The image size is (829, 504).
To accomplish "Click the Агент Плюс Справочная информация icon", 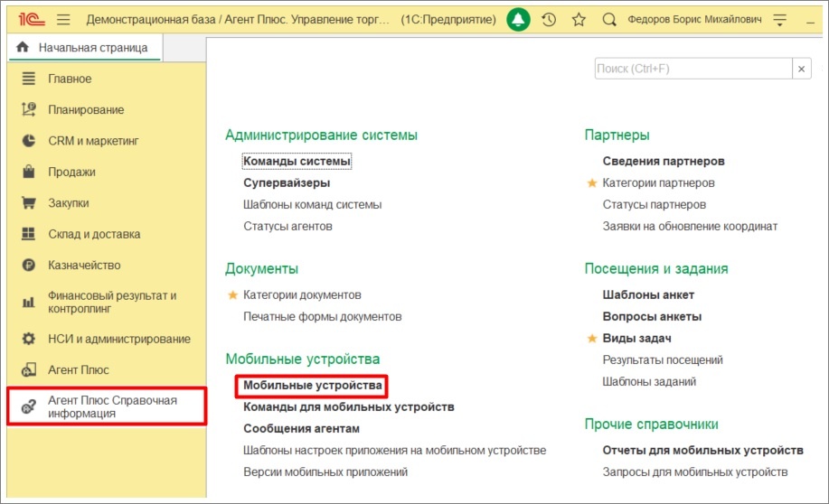I will 29,406.
